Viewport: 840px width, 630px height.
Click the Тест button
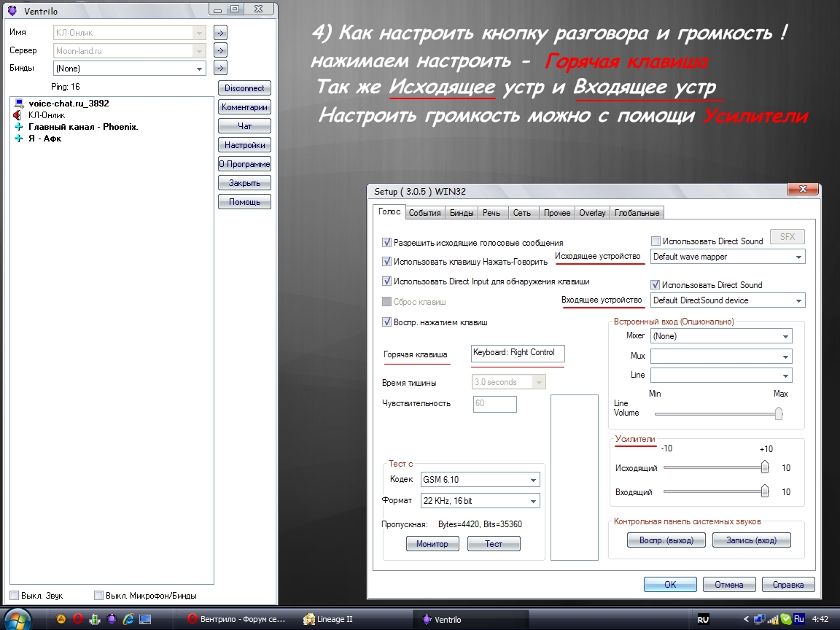pos(494,544)
